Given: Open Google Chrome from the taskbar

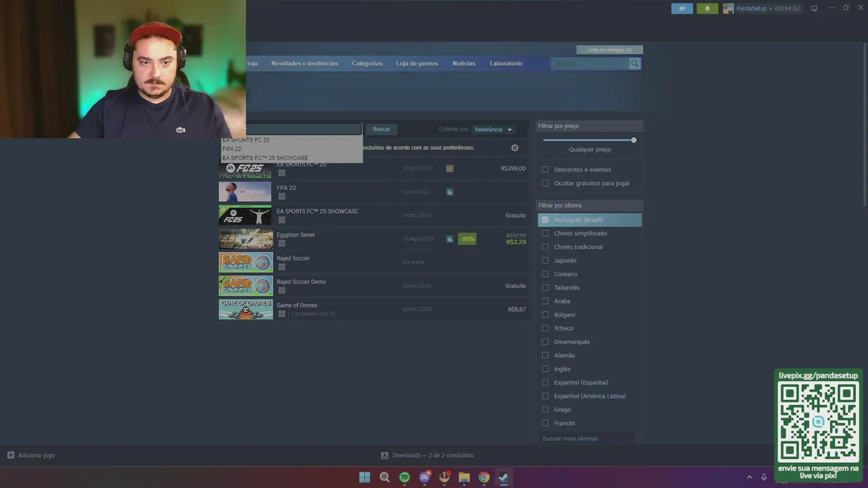Looking at the screenshot, I should point(484,477).
